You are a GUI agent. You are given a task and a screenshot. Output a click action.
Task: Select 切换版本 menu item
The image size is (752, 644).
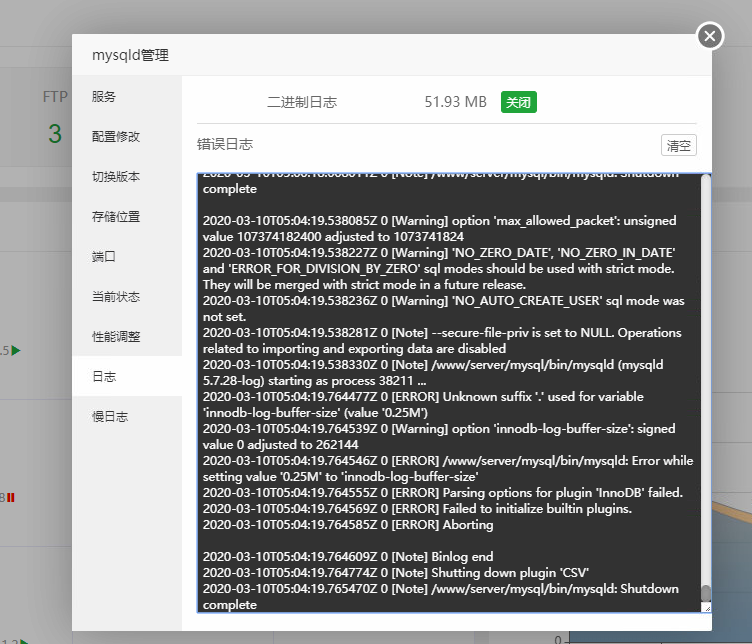click(116, 176)
